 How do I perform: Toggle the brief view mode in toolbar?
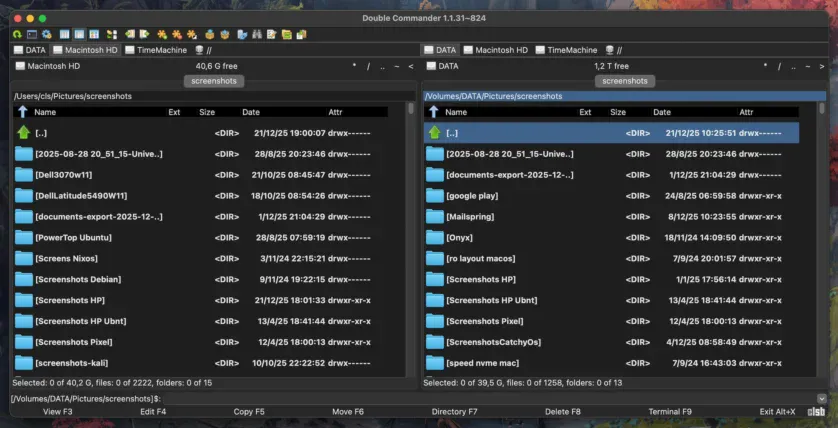[x=65, y=34]
